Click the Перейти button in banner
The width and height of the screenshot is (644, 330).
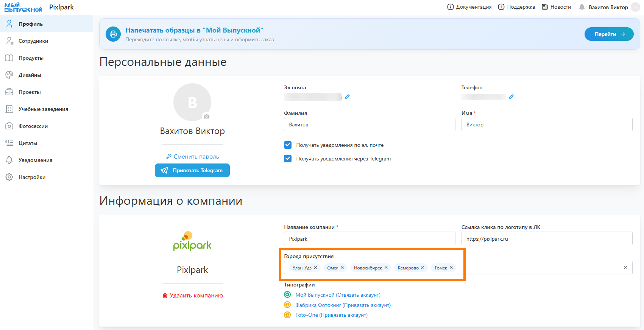point(609,34)
